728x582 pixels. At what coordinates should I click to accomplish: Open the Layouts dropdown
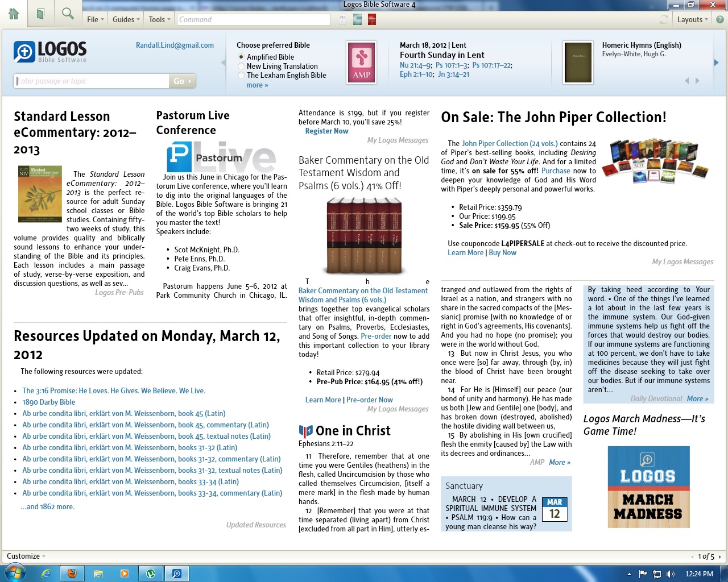pyautogui.click(x=692, y=19)
